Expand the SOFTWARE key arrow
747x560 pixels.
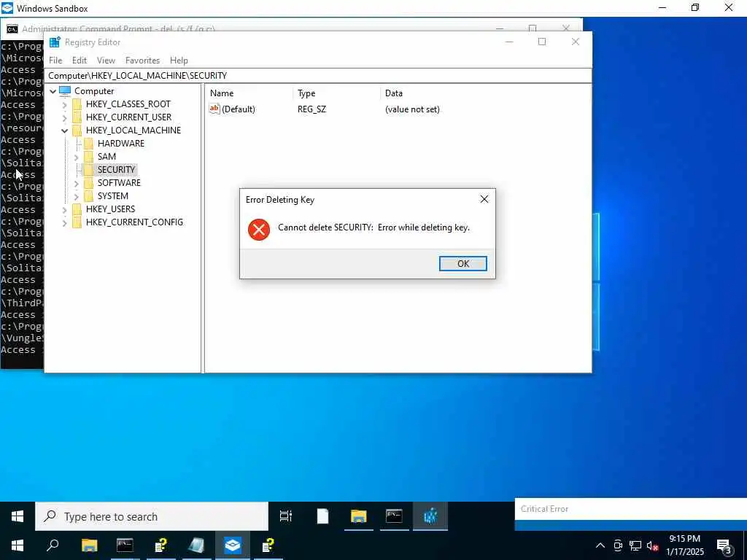[x=76, y=183]
